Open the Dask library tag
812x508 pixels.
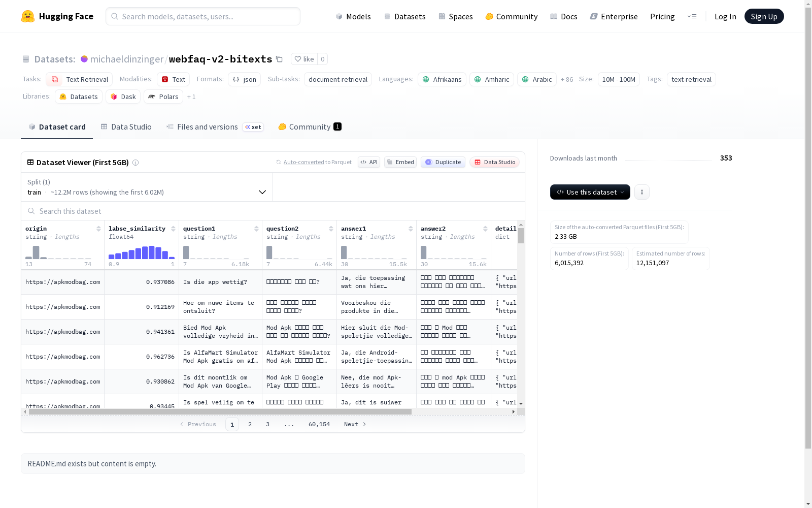pos(123,97)
